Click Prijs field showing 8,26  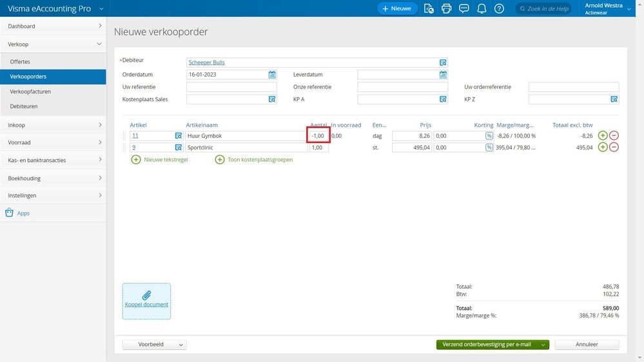(412, 136)
